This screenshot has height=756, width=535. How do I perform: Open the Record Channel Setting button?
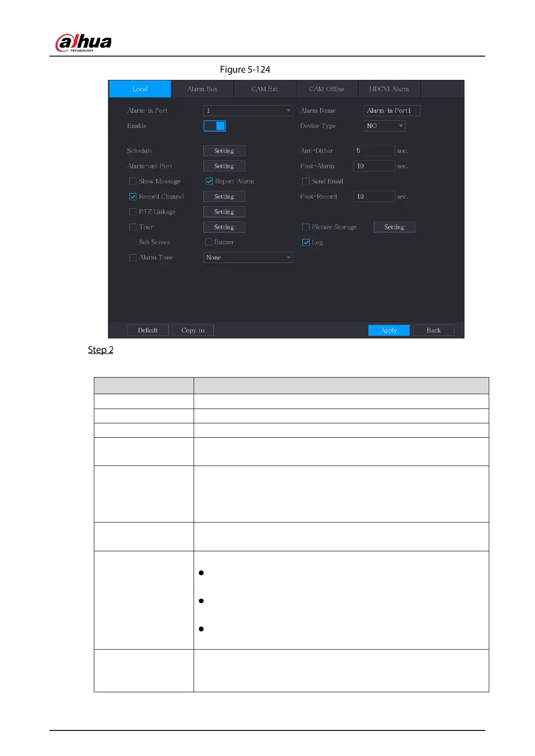tap(224, 197)
